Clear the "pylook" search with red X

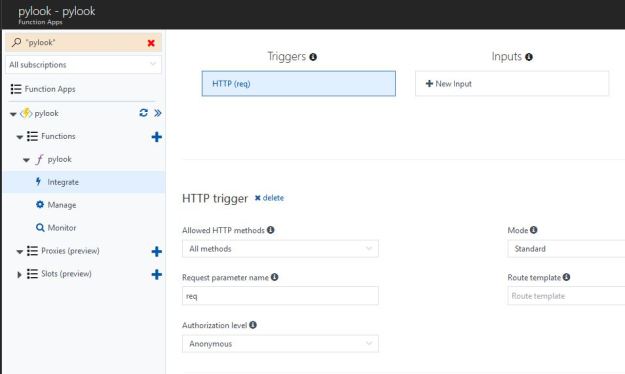click(151, 43)
